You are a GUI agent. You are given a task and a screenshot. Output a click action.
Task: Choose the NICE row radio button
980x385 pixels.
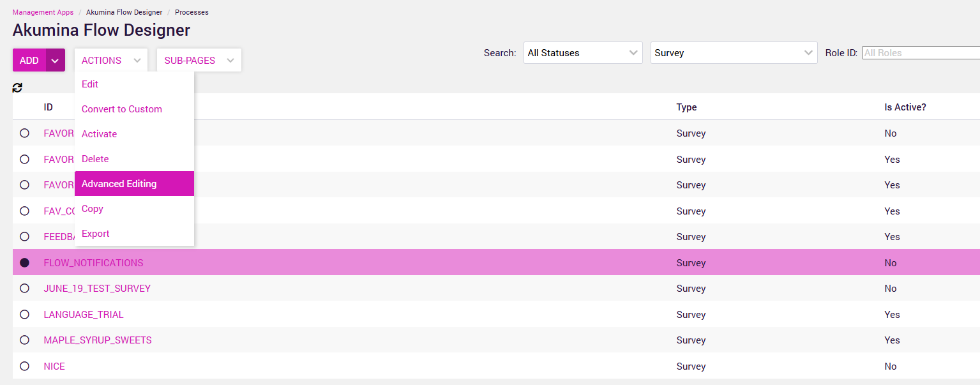(25, 366)
